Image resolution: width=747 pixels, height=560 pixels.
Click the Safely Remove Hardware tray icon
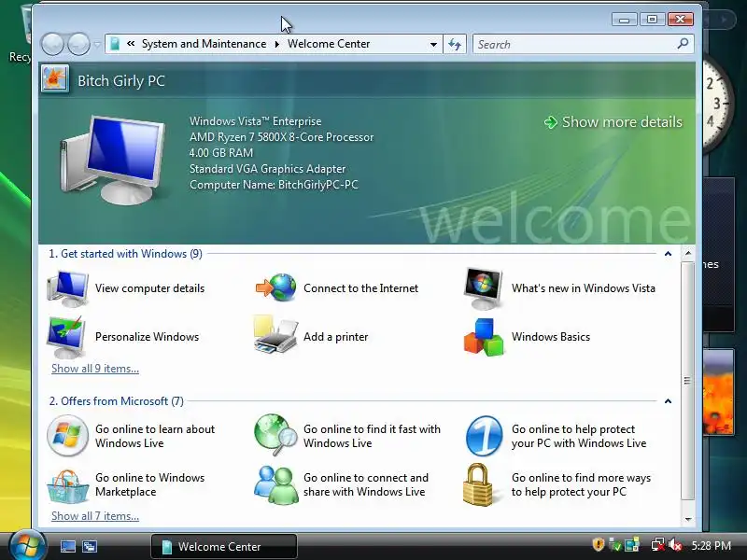[x=614, y=545]
